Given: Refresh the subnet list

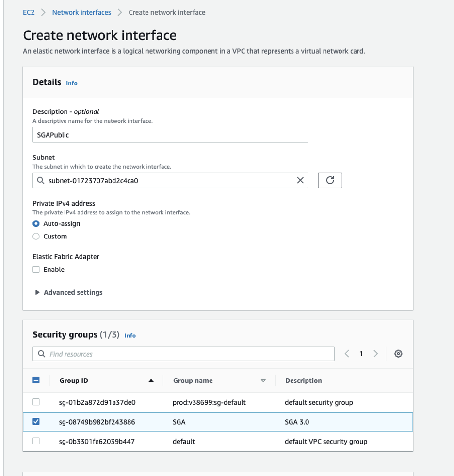Looking at the screenshot, I should point(330,180).
